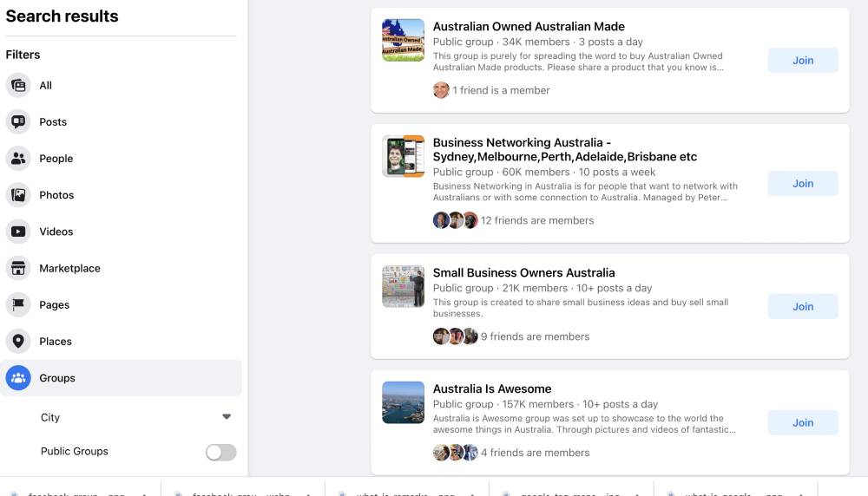Click '1 friend is a member' text
The height and width of the screenshot is (496, 868).
tap(501, 90)
